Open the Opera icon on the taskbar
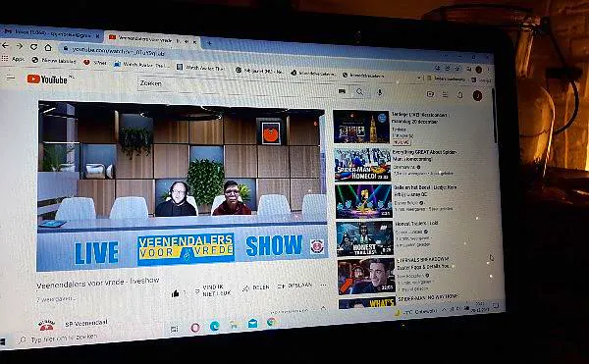Screen dimensions: 589x364 [x=195, y=328]
